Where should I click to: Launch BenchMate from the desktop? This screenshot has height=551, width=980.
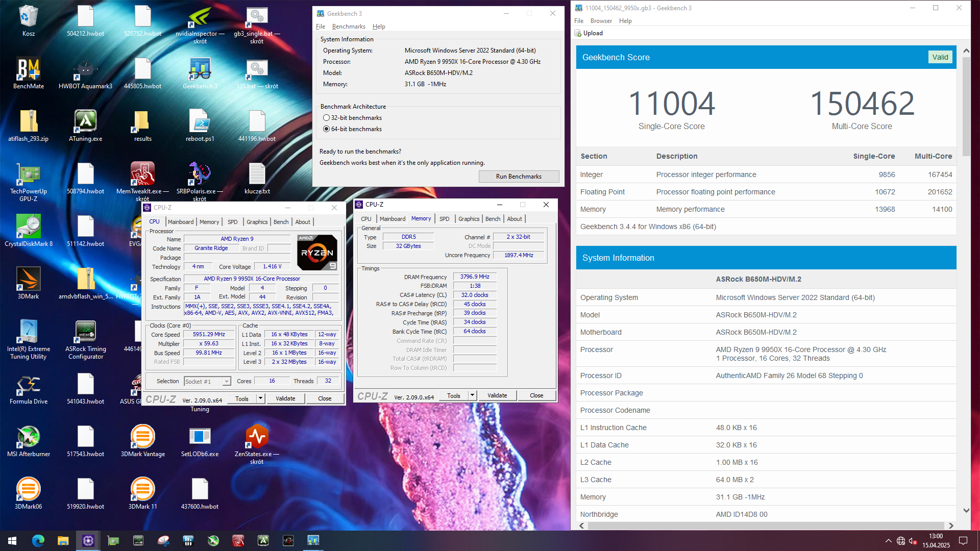pos(28,73)
